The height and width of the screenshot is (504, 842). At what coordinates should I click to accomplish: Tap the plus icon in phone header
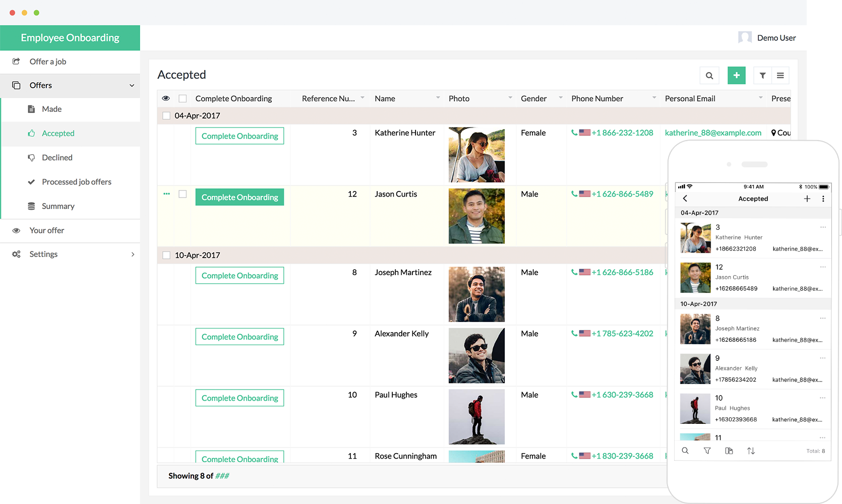(807, 199)
